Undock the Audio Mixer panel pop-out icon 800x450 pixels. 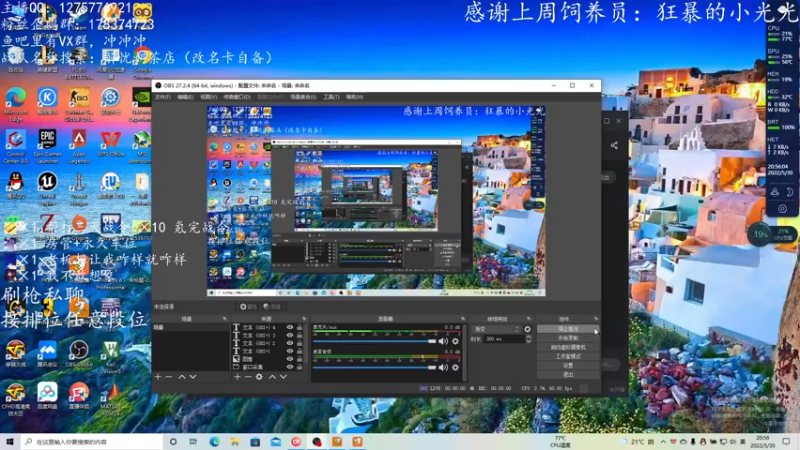point(463,319)
